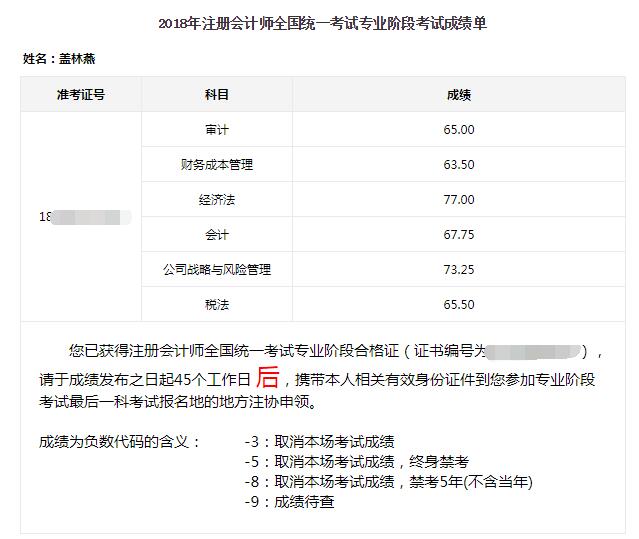Viewport: 639px width, 539px height.
Task: Click the 准考证号 column header
Action: coord(81,95)
